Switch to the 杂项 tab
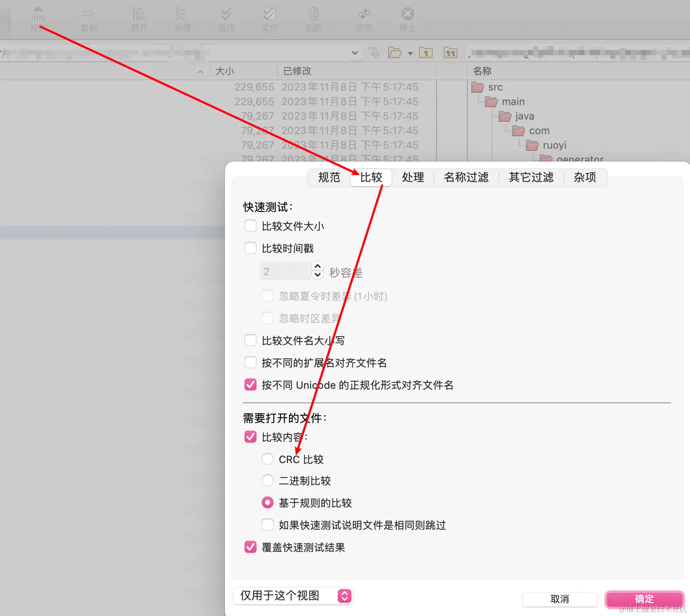The image size is (690, 616). (x=585, y=177)
